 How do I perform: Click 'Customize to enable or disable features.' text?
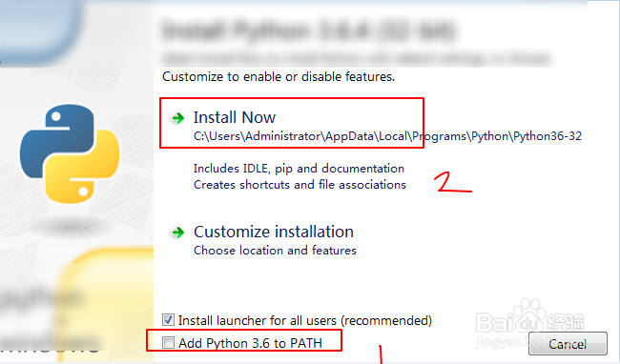279,76
